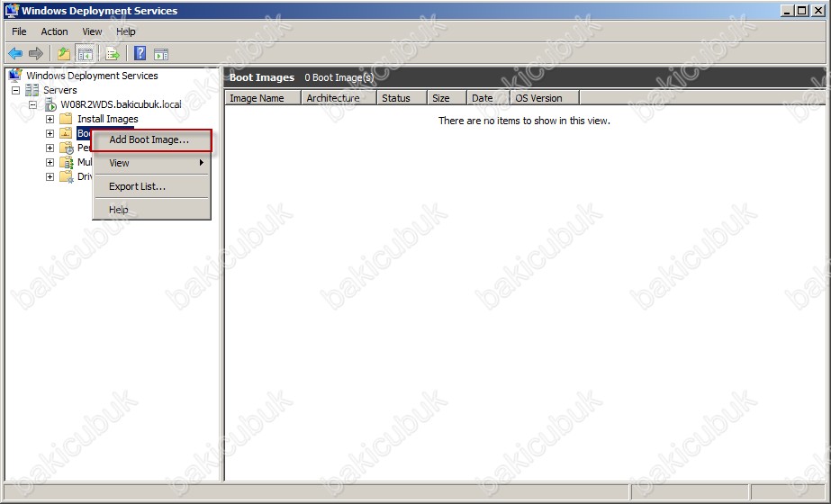This screenshot has height=504, width=831.
Task: Click the Forward arrow toolbar icon
Action: click(36, 53)
